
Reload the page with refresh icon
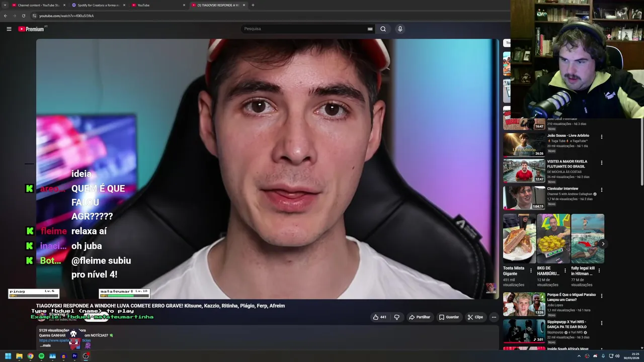pyautogui.click(x=23, y=16)
